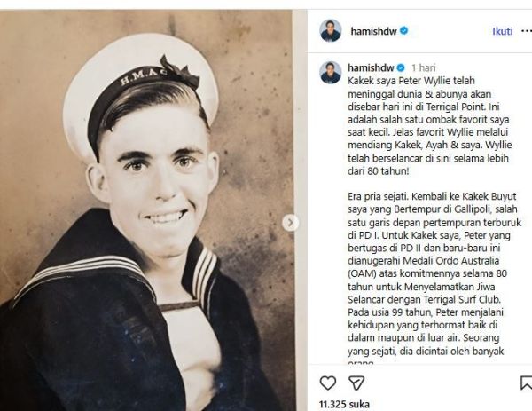Image resolution: width=532 pixels, height=411 pixels.
Task: Click the 1 hari timestamp
Action: 424,67
